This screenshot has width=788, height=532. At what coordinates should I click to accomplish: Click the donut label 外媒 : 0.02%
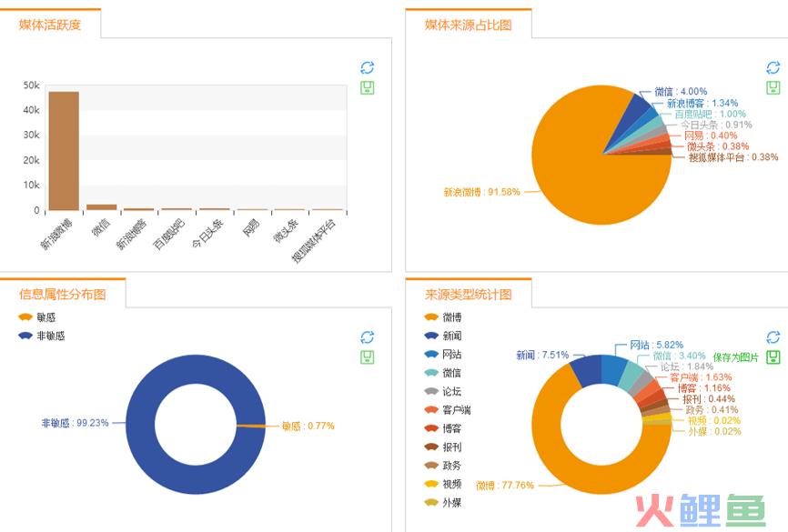714,432
